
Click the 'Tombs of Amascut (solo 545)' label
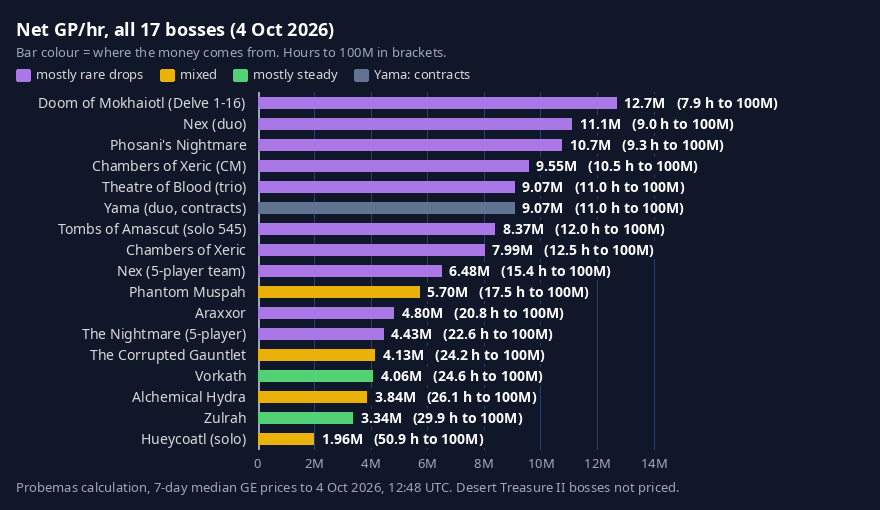(152, 229)
